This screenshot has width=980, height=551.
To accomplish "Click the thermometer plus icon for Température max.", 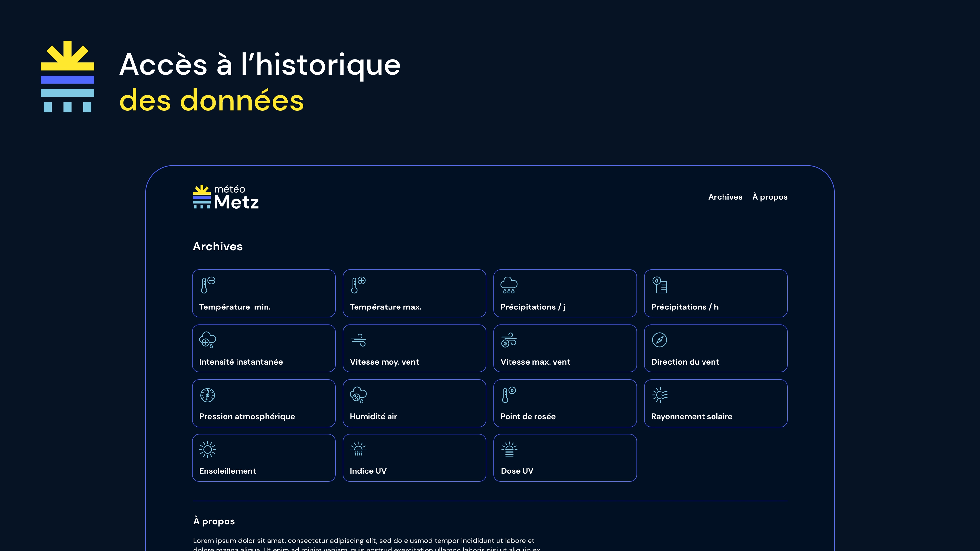I will (x=358, y=285).
